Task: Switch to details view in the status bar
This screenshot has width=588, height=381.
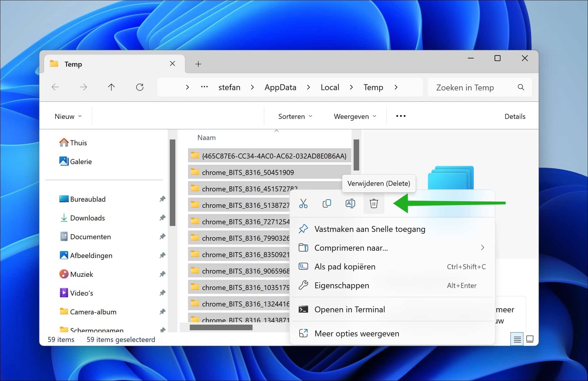Action: (x=517, y=339)
